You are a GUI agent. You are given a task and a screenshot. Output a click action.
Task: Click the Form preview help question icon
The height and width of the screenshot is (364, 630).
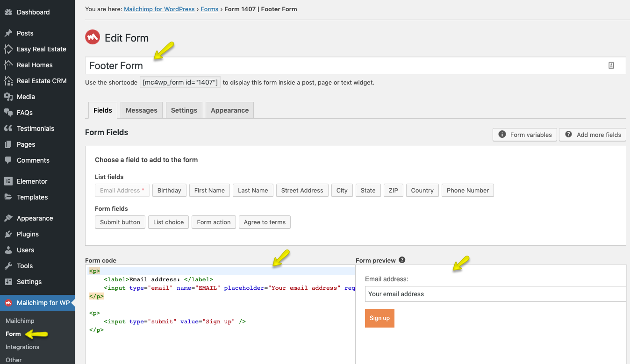402,260
